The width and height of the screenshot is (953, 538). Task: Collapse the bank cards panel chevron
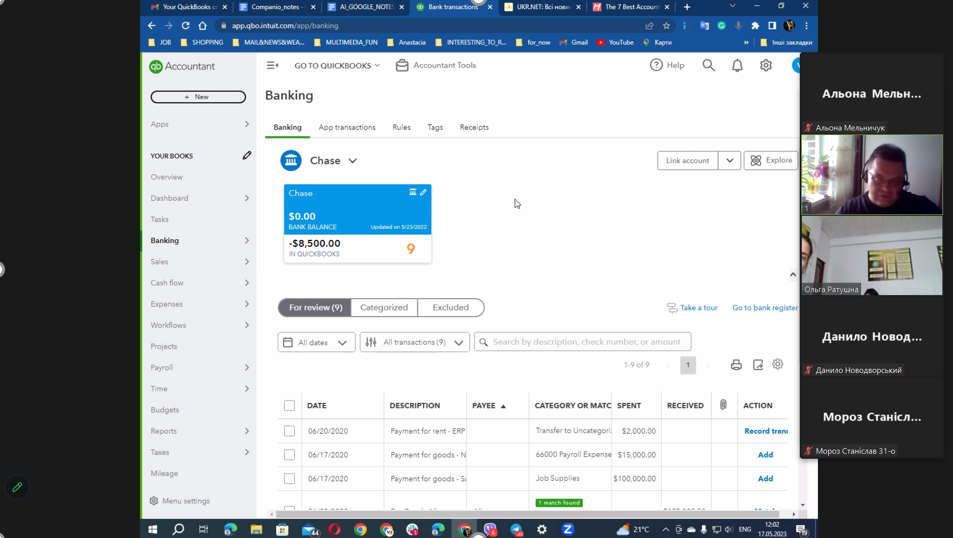point(793,275)
